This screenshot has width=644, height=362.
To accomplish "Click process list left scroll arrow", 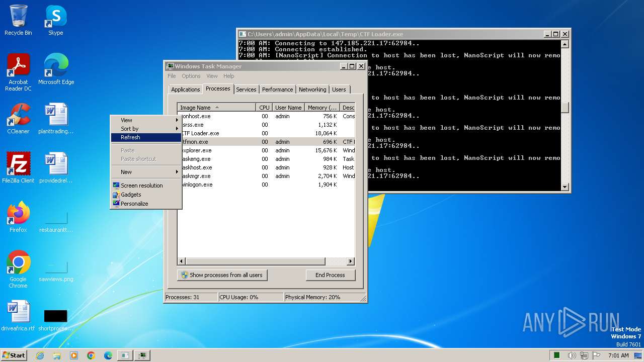I will click(x=182, y=261).
